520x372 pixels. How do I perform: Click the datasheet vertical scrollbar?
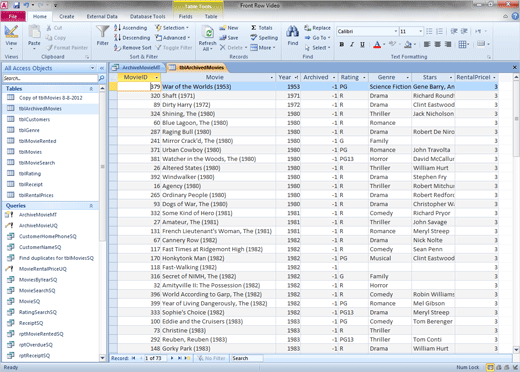pyautogui.click(x=516, y=213)
